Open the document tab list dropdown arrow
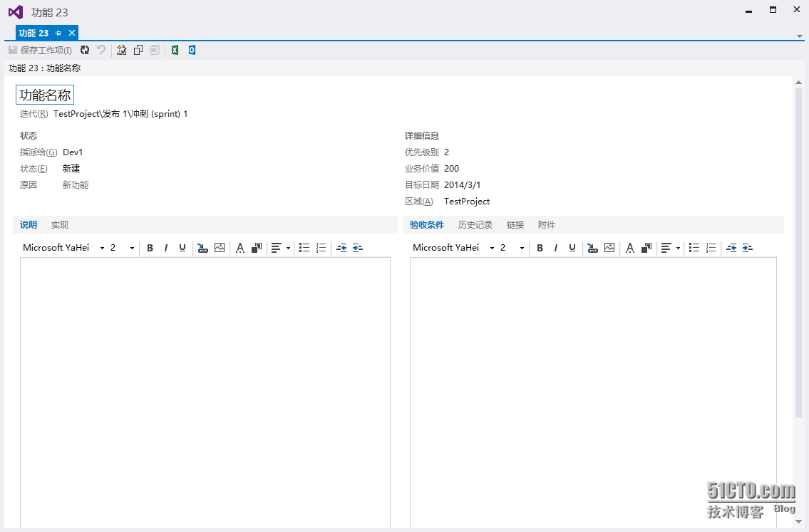 799,36
